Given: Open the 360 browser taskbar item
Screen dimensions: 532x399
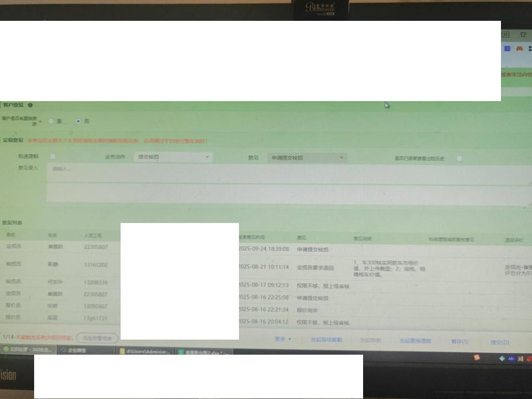Looking at the screenshot, I should click(28, 350).
